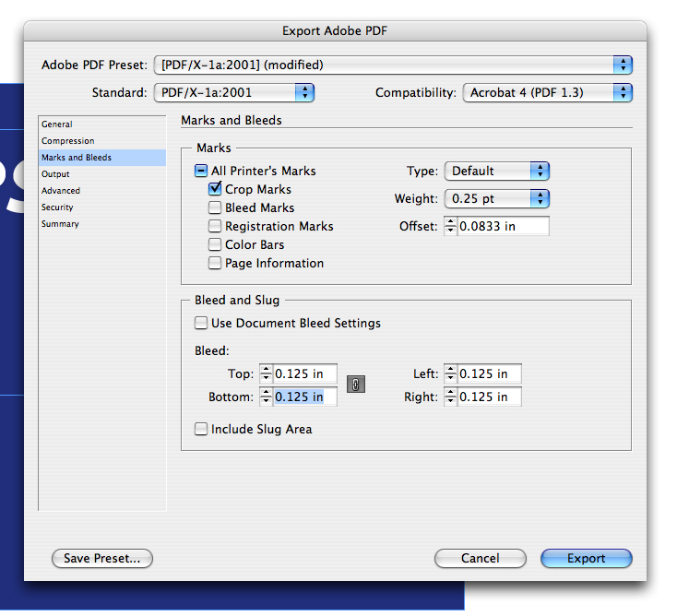Open the marks Weight dropdown
Viewport: 677px width, 616px height.
pyautogui.click(x=497, y=198)
